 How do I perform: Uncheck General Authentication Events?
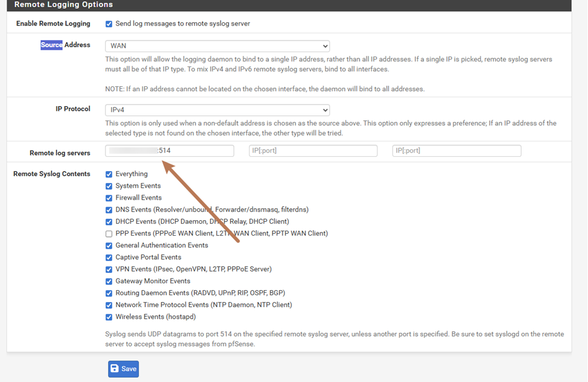[109, 245]
